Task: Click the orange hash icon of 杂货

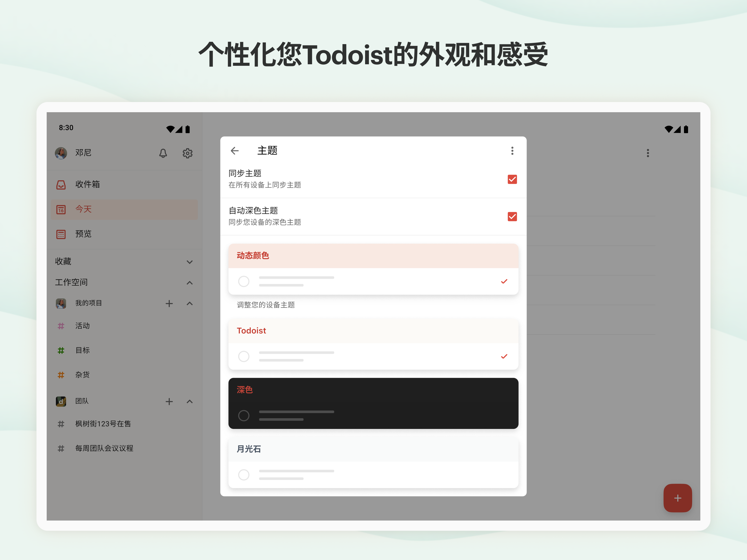Action: click(61, 375)
